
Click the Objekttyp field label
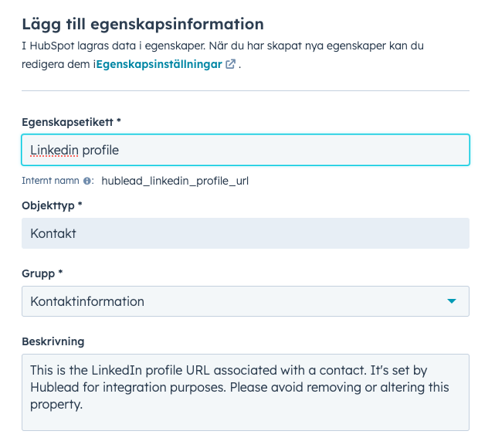(x=52, y=205)
